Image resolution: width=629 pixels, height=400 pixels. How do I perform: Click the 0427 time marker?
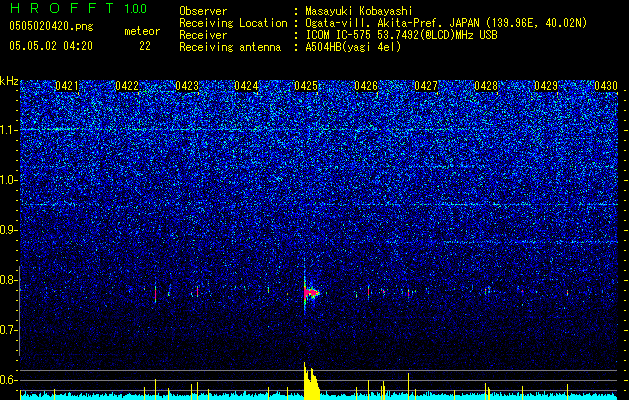point(426,85)
